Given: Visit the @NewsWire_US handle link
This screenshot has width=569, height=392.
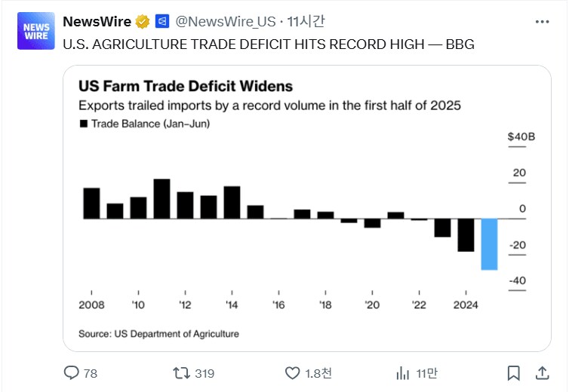Looking at the screenshot, I should coord(226,21).
